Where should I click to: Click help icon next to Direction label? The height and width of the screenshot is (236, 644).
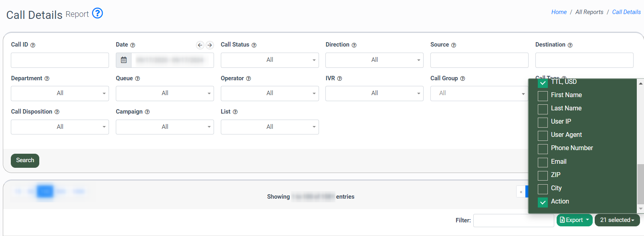click(x=354, y=45)
